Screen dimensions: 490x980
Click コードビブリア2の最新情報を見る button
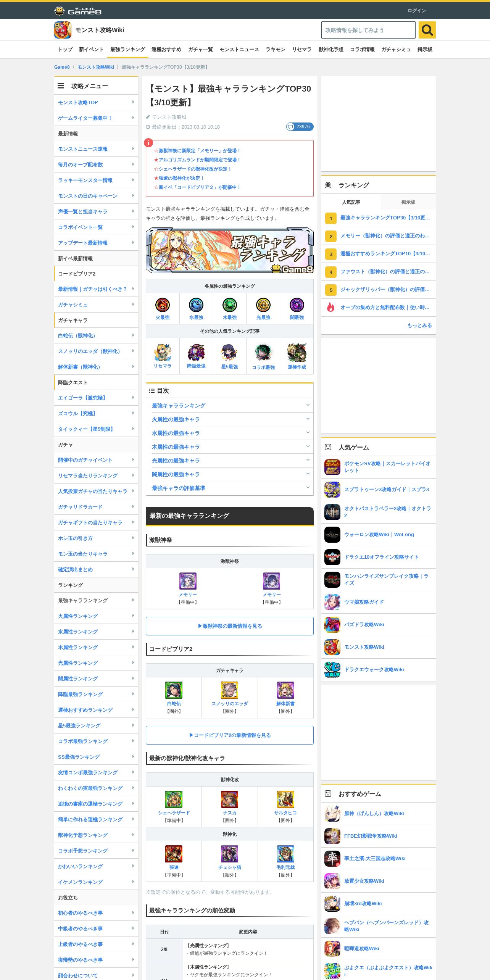230,735
